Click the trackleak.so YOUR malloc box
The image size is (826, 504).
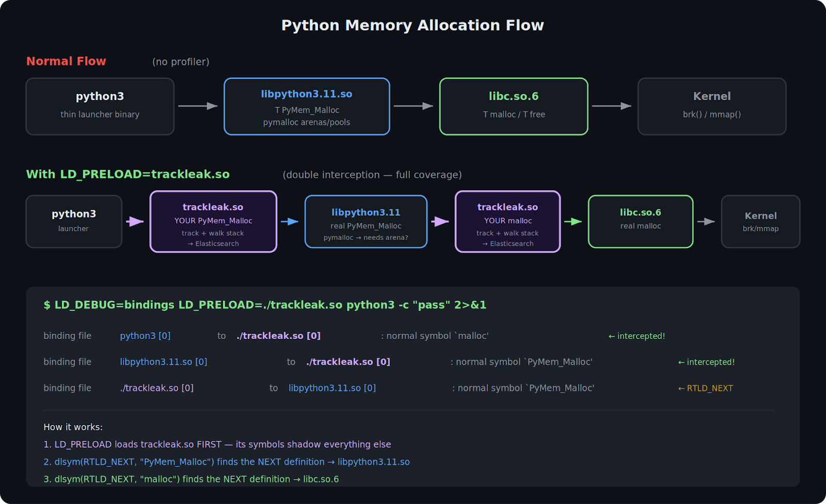(x=507, y=222)
